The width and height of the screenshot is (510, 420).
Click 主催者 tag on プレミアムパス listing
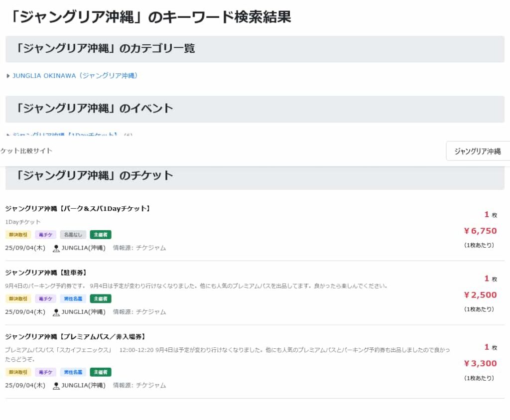point(101,372)
